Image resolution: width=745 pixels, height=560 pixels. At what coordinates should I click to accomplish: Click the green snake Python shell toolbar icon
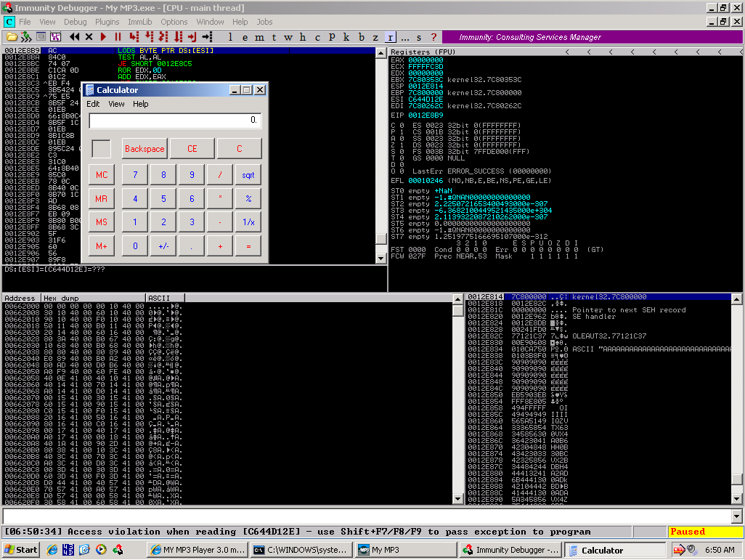click(26, 37)
